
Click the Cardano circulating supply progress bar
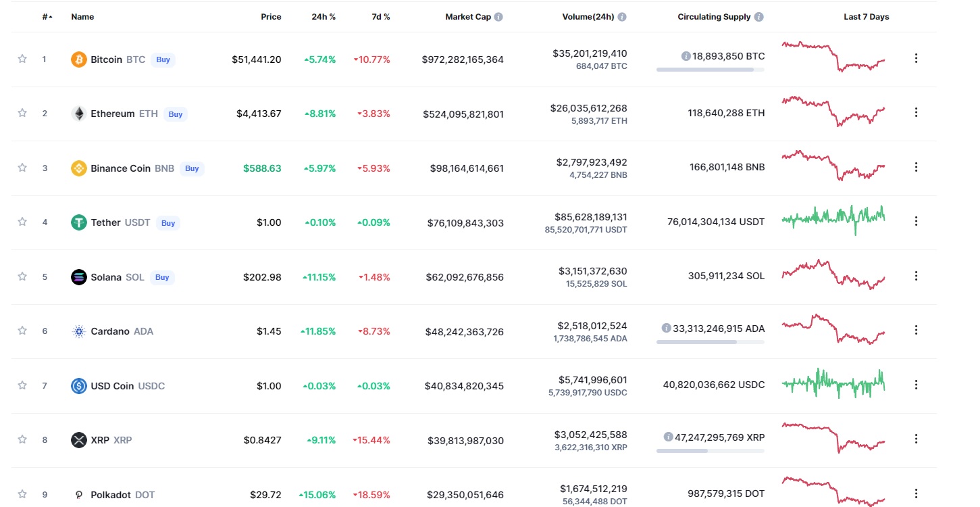click(x=711, y=342)
